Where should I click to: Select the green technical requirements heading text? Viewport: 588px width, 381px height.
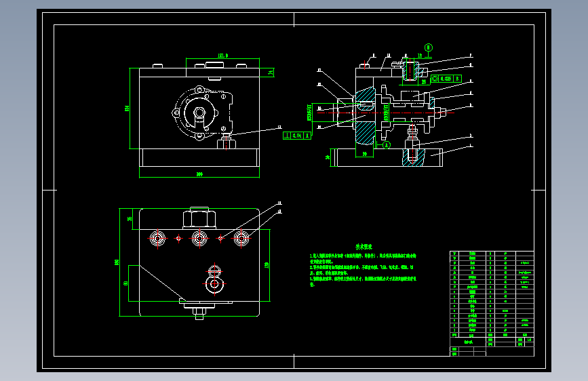(364, 247)
